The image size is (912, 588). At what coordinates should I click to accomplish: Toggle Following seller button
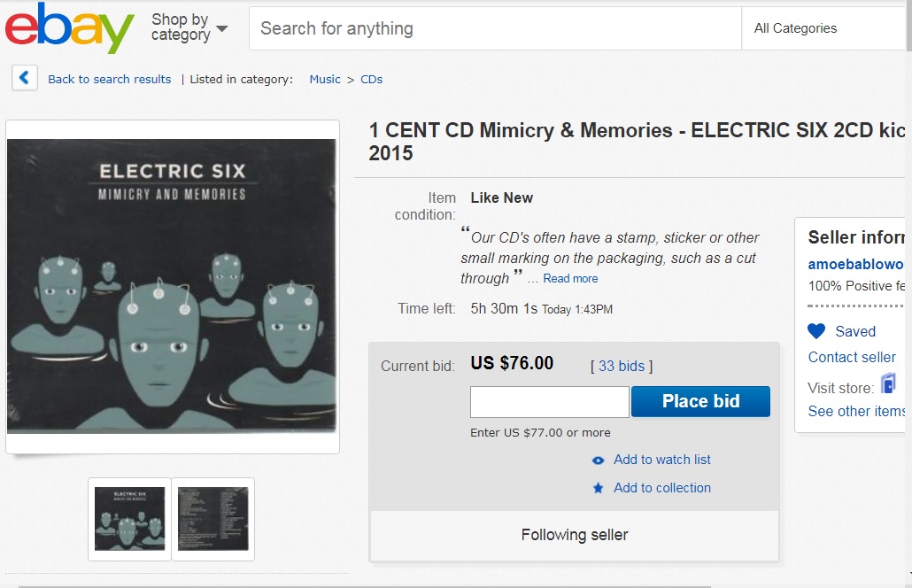point(575,535)
